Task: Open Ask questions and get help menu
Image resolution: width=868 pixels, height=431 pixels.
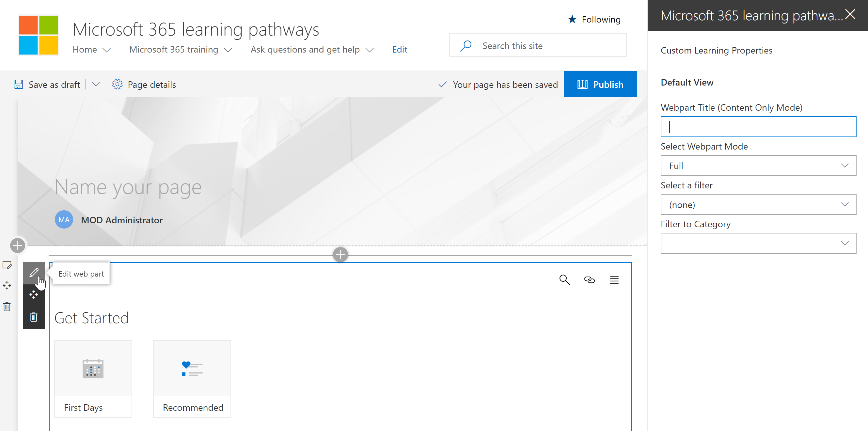Action: tap(312, 49)
